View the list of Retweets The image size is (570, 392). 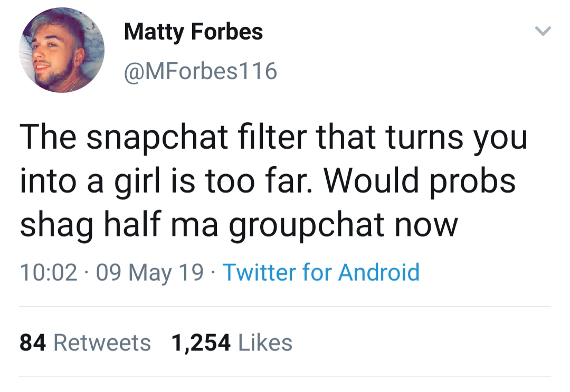(x=85, y=343)
